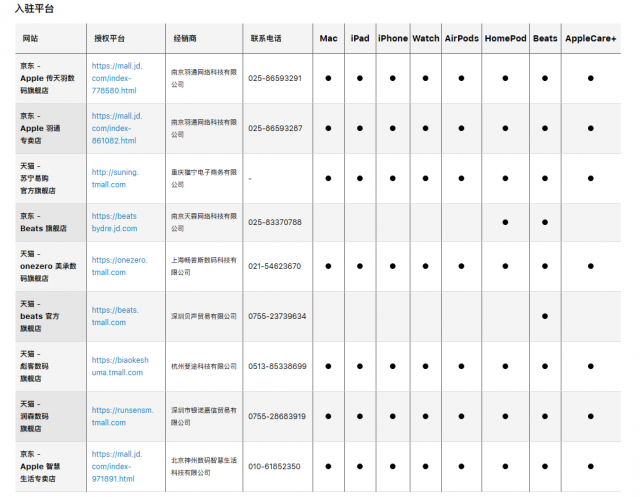Click the HomePod dot in Beats 旗舰店 row

[505, 222]
